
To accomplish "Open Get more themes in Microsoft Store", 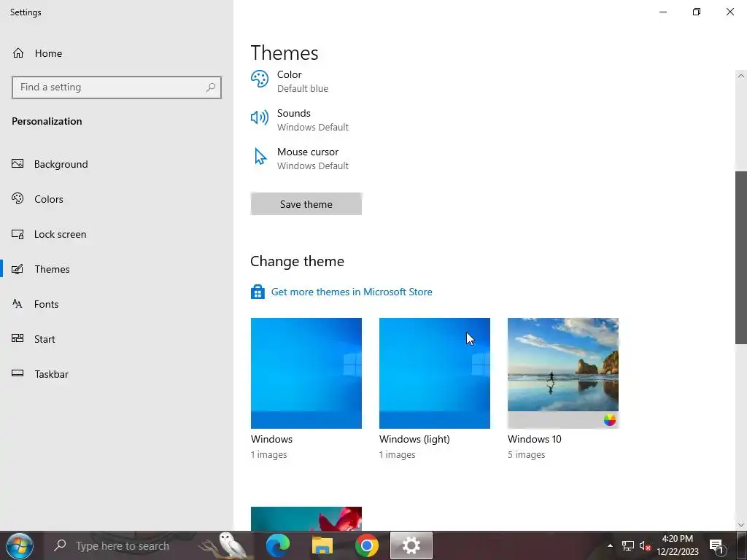I will click(352, 292).
